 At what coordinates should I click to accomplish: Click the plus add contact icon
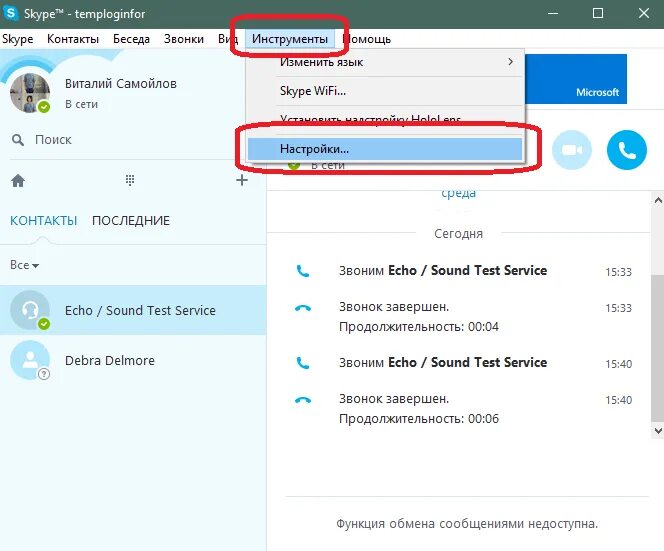tap(242, 180)
